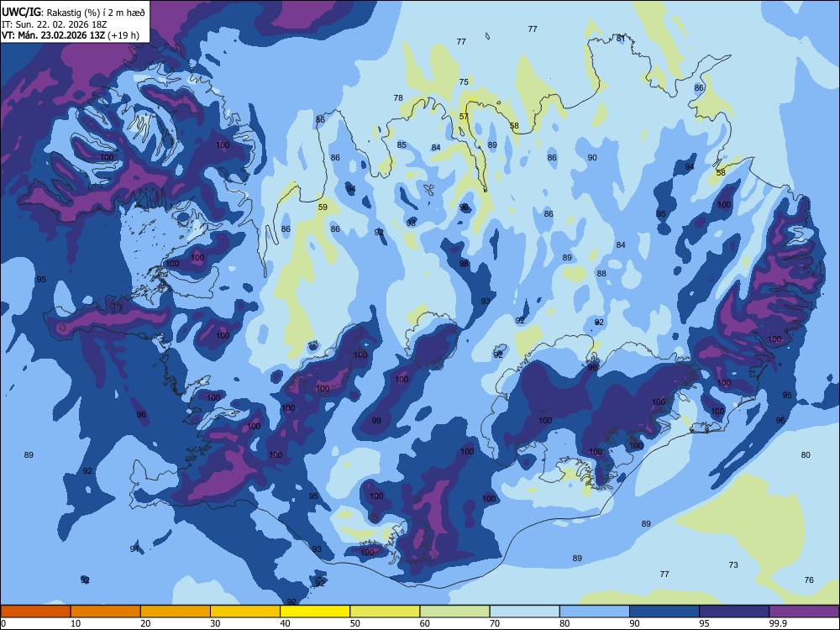Click the map humidity value '57'
Viewport: 840px width, 630px height.
[464, 116]
